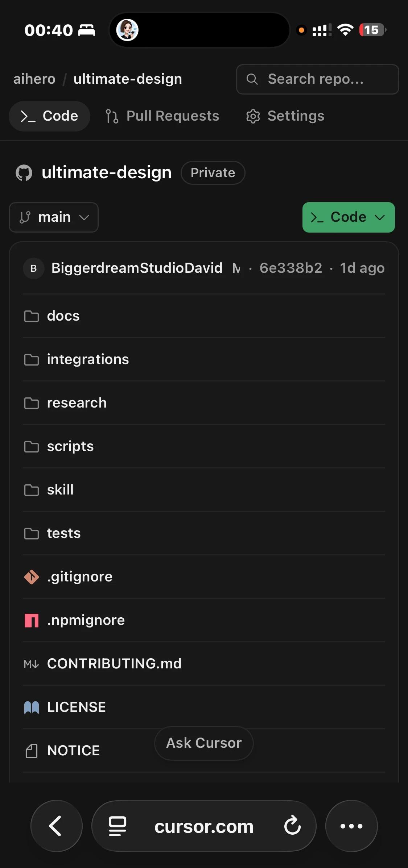Open the Settings tab
The height and width of the screenshot is (868, 408).
285,116
